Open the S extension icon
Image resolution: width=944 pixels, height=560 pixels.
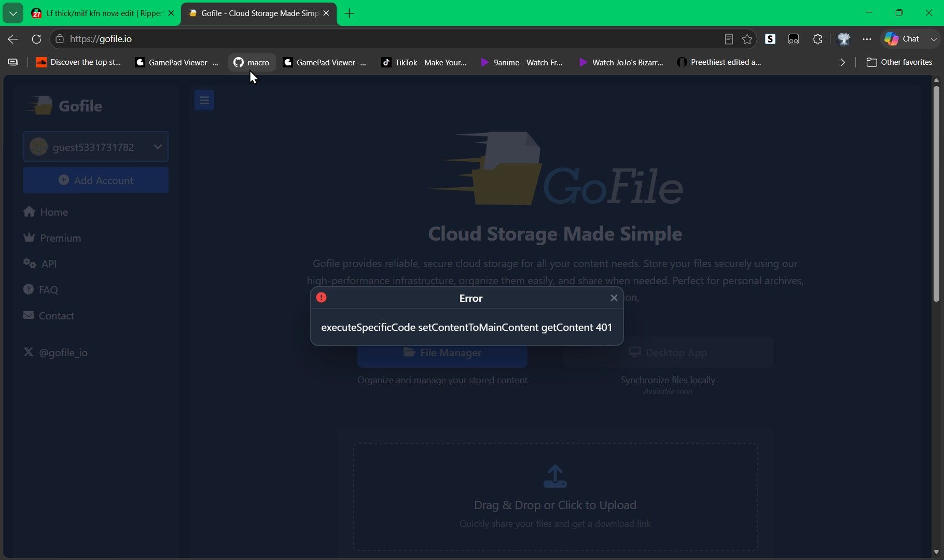point(770,39)
